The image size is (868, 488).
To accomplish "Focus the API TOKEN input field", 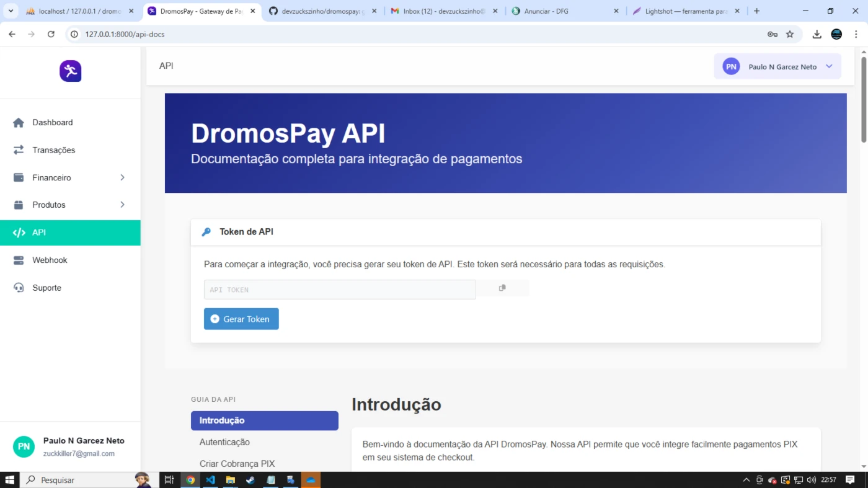I will click(x=340, y=290).
